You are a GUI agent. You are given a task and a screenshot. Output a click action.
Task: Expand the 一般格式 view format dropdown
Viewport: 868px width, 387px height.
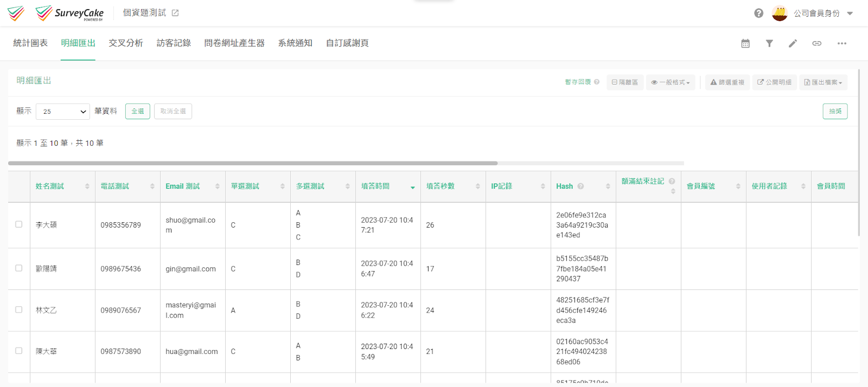tap(671, 82)
